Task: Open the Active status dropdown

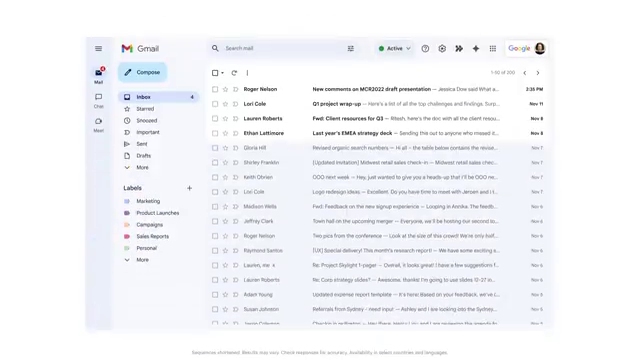Action: point(394,49)
